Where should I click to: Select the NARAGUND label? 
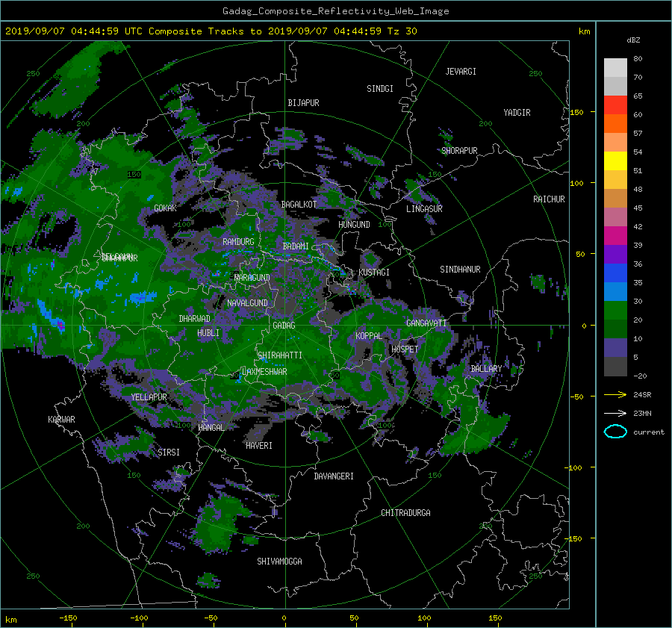(252, 278)
